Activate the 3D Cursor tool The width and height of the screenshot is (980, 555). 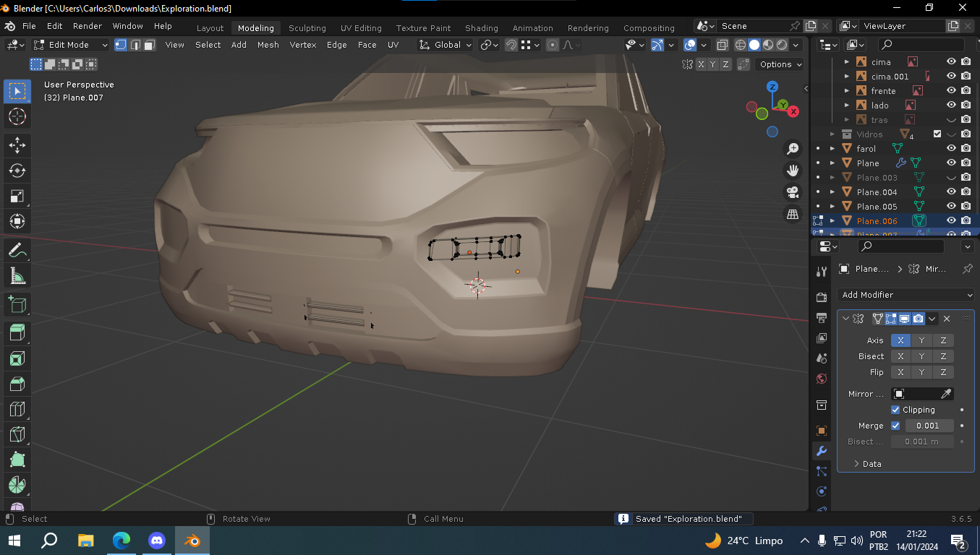pos(17,116)
